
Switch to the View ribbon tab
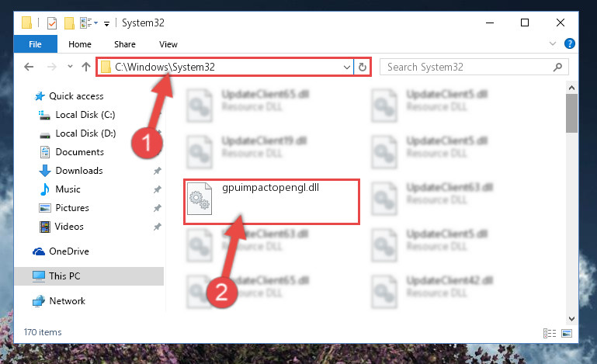168,44
